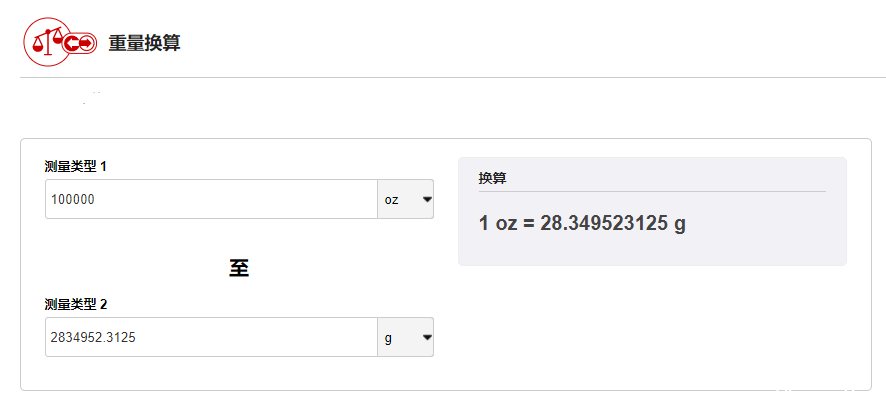
Task: Click the 测量类型 2 label
Action: 76,304
